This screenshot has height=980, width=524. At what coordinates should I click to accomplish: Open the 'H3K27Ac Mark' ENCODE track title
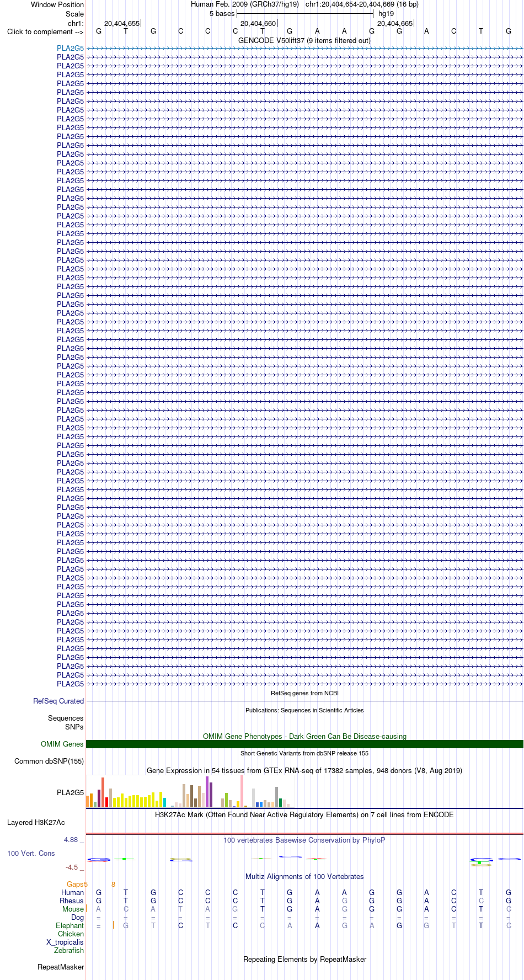tap(304, 814)
